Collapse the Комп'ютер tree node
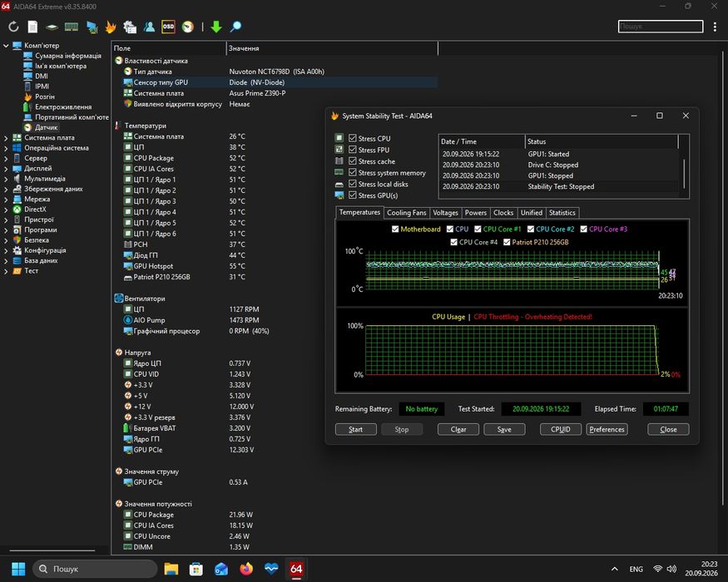 click(6, 46)
